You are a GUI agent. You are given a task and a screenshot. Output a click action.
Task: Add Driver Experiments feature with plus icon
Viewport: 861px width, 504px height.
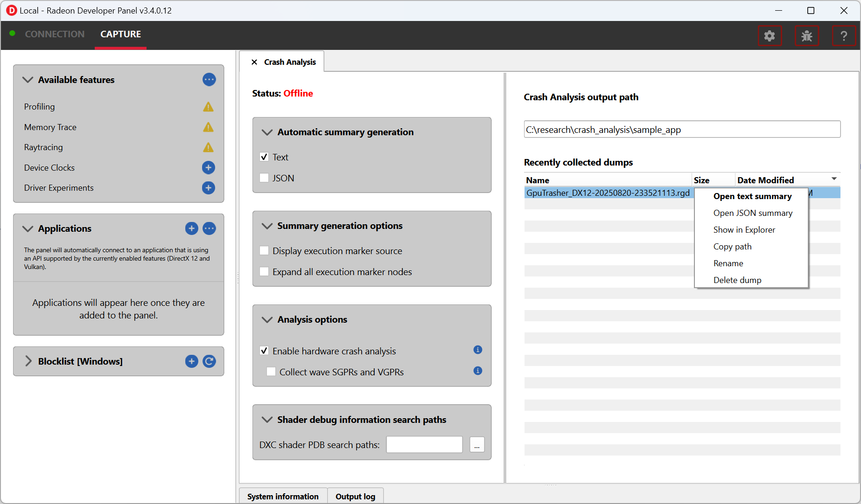208,188
